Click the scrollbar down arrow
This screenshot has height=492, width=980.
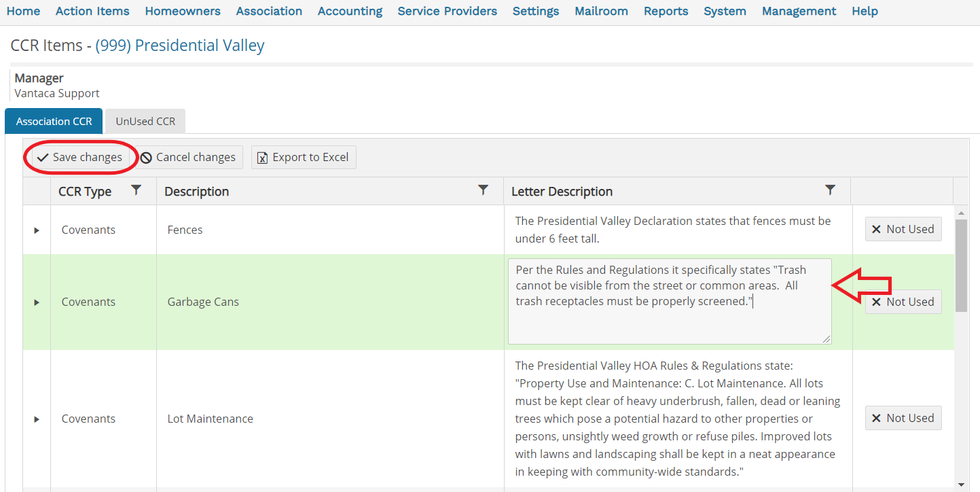click(x=960, y=485)
